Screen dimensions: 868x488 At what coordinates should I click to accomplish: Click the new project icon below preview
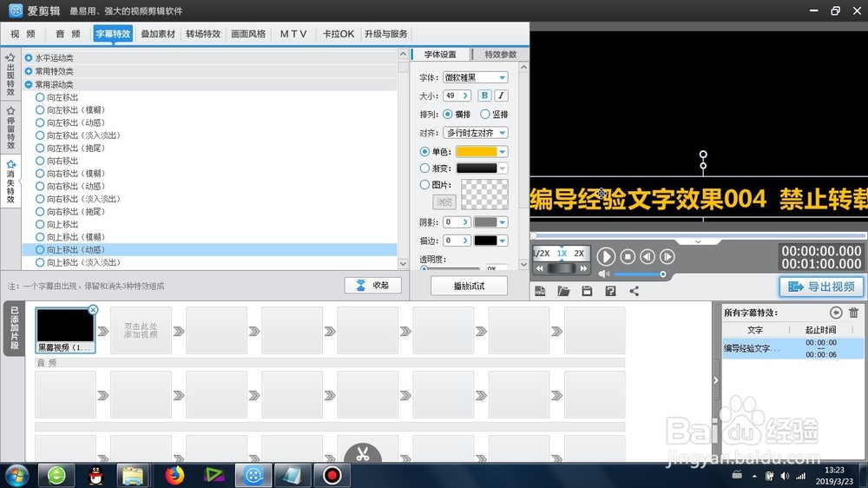(x=540, y=291)
